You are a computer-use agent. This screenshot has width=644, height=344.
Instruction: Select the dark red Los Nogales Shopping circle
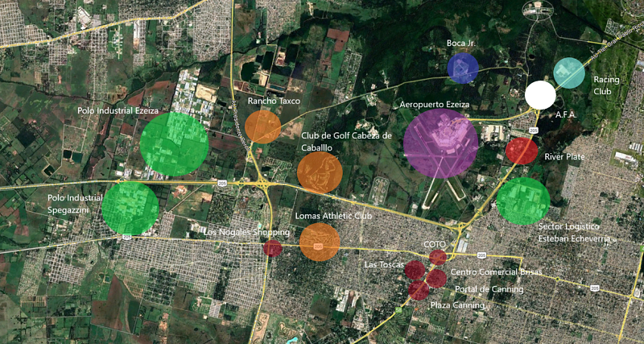click(273, 248)
